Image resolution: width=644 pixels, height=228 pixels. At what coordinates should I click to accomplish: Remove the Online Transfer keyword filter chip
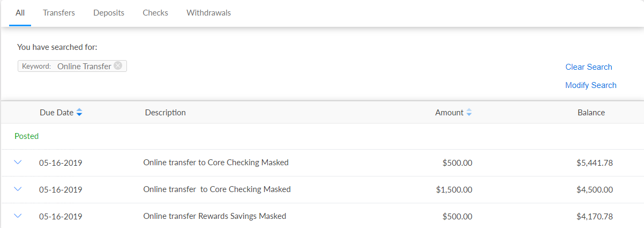tap(118, 66)
